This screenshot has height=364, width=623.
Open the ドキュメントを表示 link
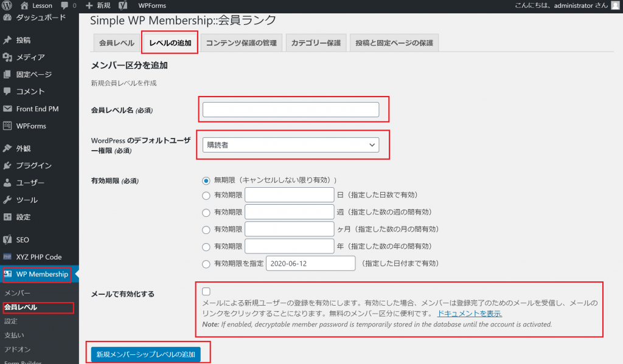tap(470, 314)
